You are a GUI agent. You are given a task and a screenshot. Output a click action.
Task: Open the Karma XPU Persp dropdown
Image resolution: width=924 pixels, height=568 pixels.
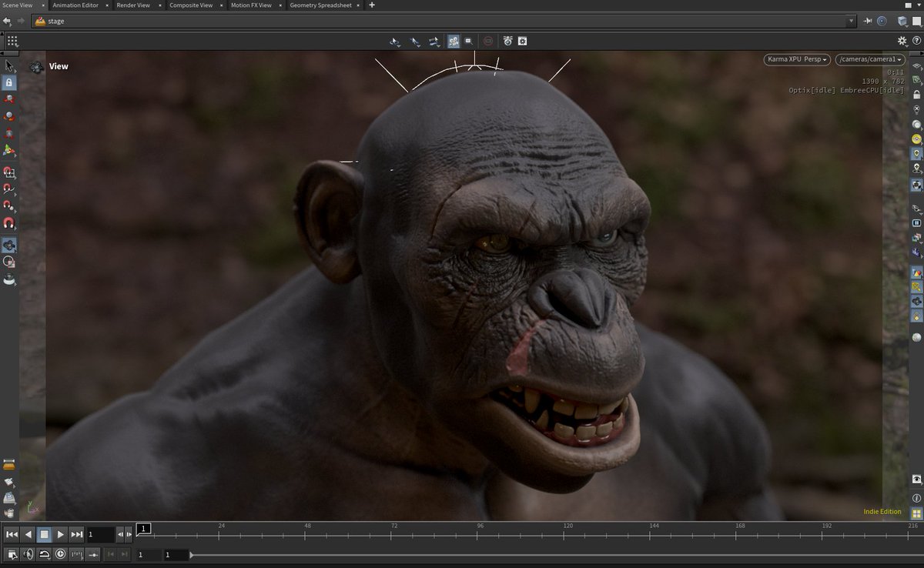coord(795,59)
